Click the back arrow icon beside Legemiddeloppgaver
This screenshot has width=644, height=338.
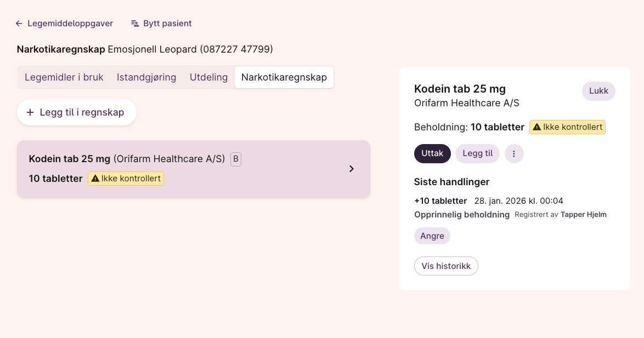pyautogui.click(x=19, y=24)
